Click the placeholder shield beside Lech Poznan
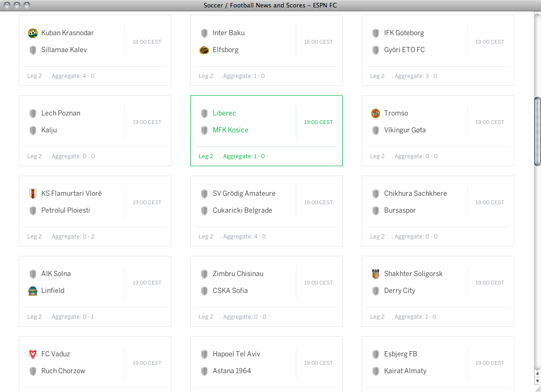This screenshot has width=541, height=392. [x=33, y=113]
